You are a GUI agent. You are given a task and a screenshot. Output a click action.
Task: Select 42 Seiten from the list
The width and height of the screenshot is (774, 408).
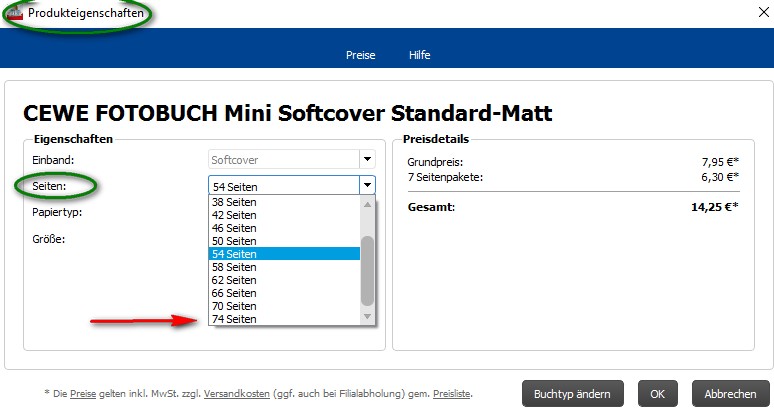click(x=284, y=215)
